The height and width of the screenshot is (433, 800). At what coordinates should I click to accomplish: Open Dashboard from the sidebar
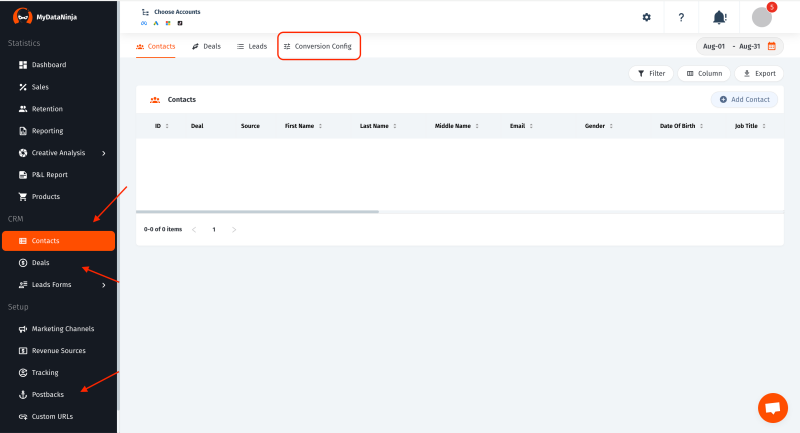[48, 65]
